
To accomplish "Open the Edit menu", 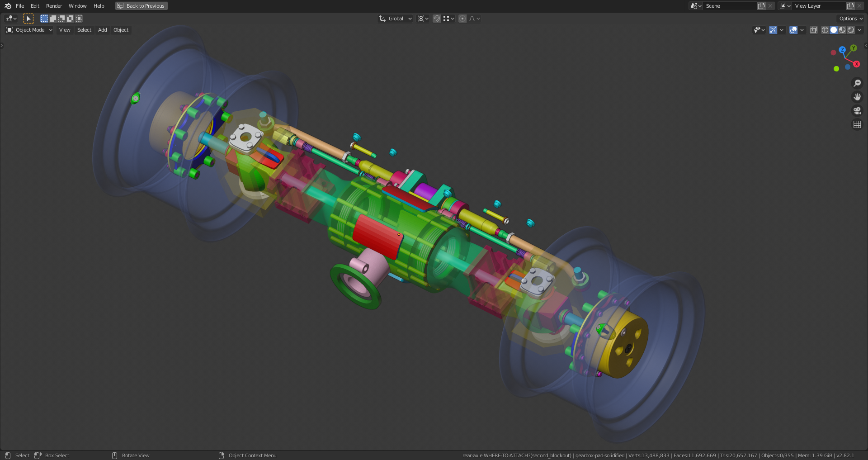I will pyautogui.click(x=35, y=6).
